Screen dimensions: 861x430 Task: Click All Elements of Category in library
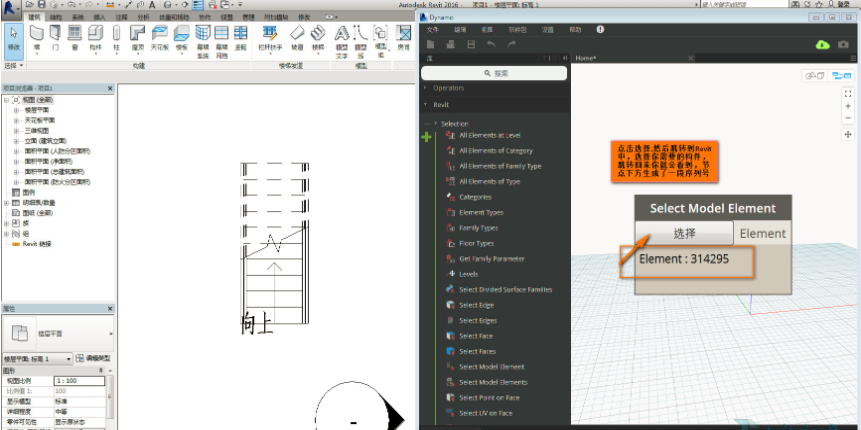pyautogui.click(x=496, y=150)
